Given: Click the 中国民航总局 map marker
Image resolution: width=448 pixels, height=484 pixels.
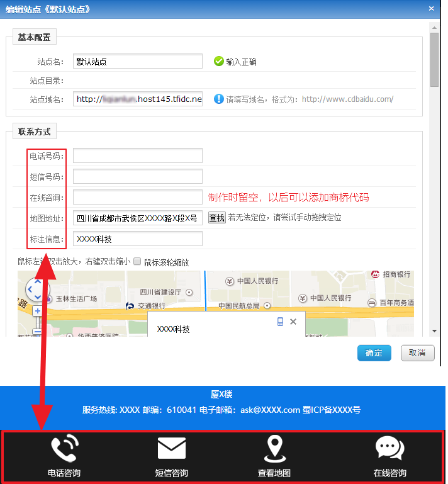Looking at the screenshot, I should coord(267,306).
